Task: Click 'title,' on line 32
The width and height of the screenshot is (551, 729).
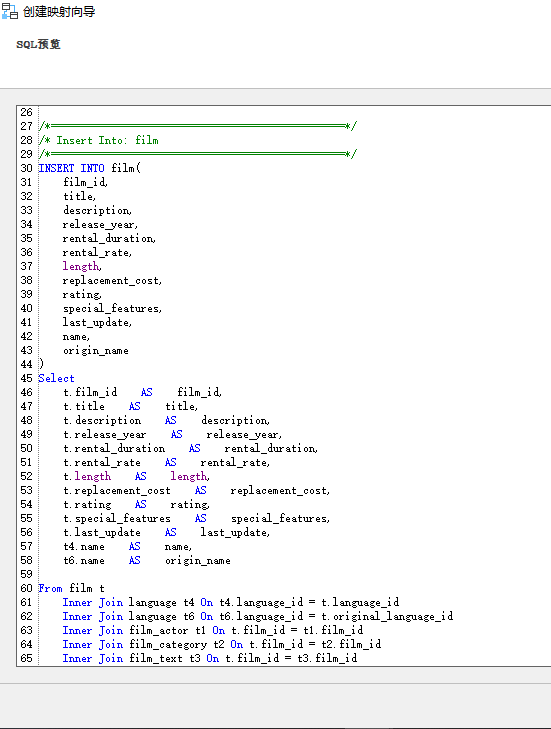Action: (80, 196)
